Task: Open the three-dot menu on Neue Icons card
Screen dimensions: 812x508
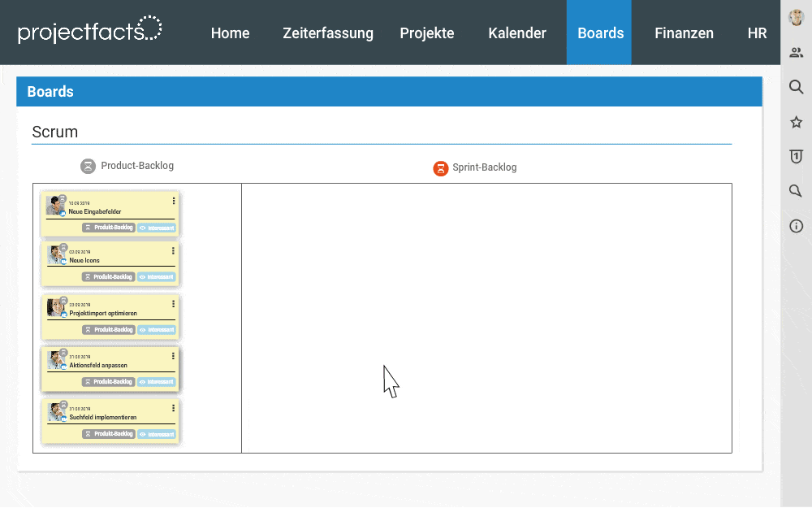Action: tap(173, 251)
